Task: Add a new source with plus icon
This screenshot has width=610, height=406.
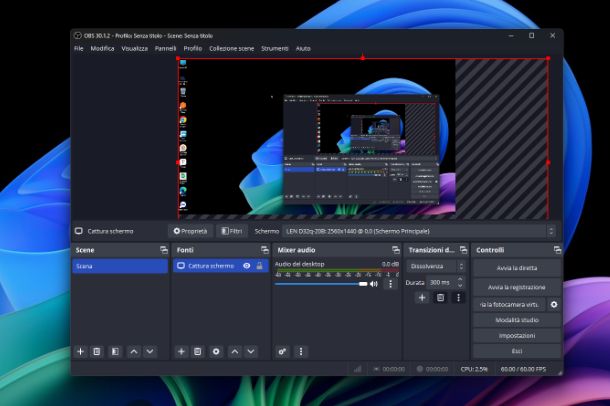Action: click(181, 352)
